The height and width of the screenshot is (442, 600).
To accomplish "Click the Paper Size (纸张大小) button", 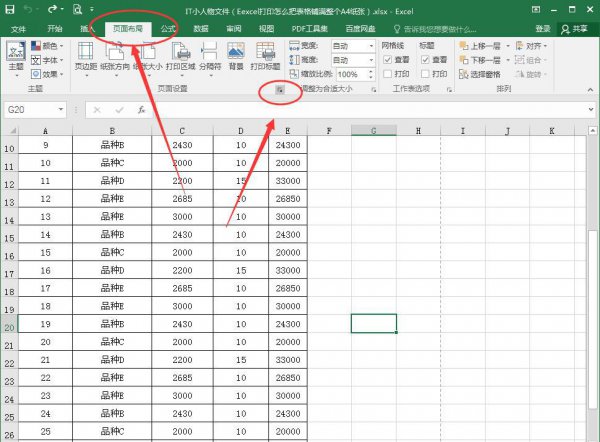I will point(148,59).
